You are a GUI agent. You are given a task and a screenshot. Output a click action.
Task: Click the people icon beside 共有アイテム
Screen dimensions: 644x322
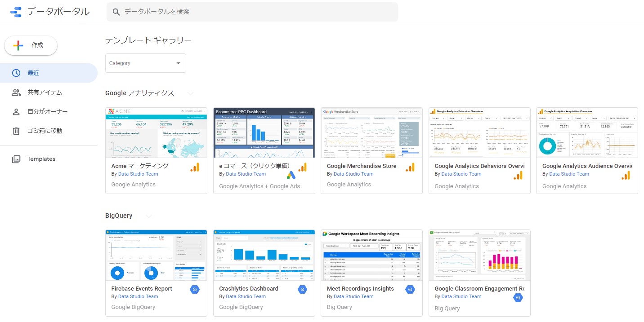(x=16, y=93)
